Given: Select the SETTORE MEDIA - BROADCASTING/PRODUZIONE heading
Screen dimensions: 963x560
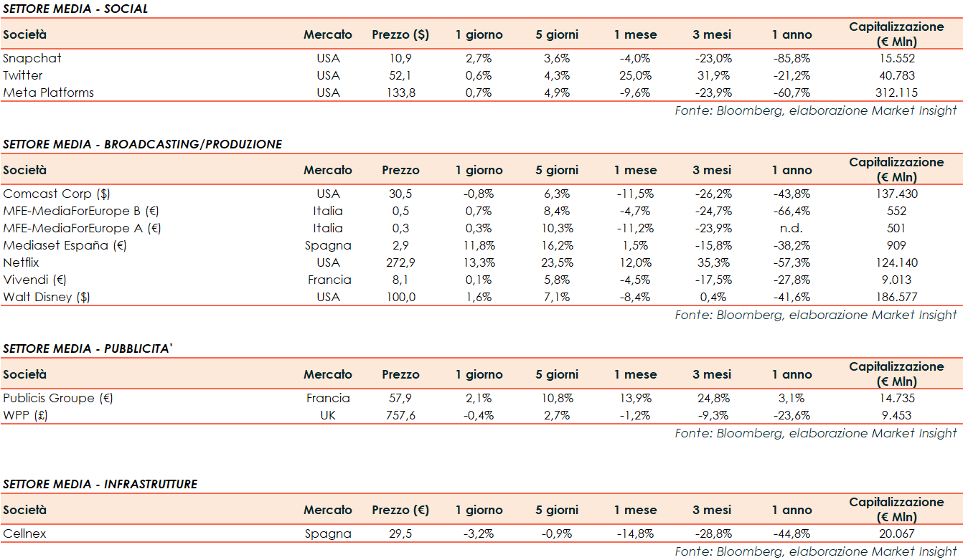Looking at the screenshot, I should pyautogui.click(x=143, y=144).
